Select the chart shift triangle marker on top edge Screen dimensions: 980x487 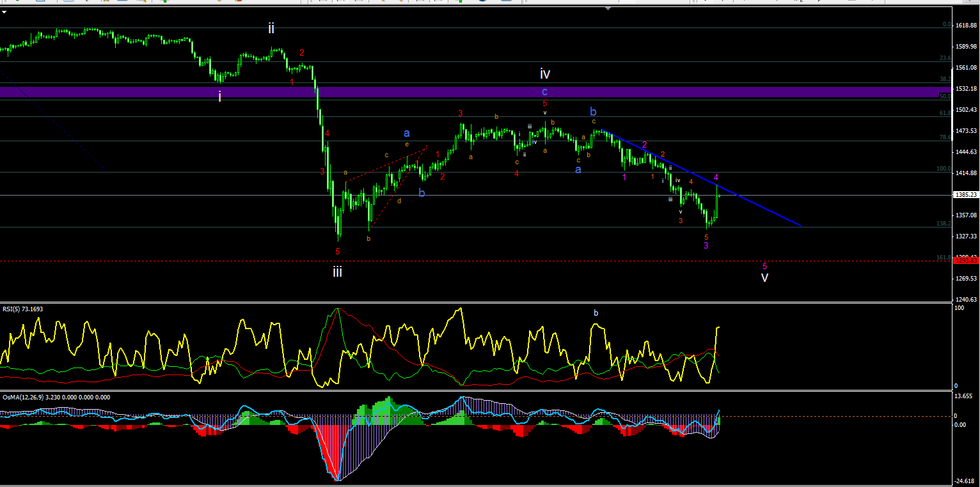click(x=608, y=9)
